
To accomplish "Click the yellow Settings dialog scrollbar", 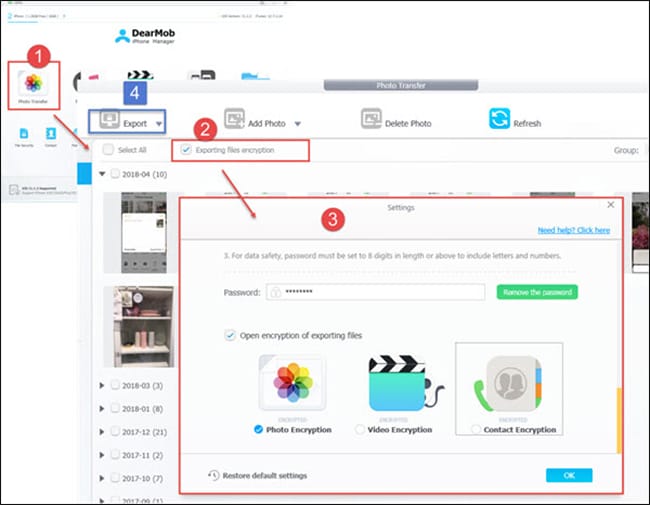I will (619, 420).
